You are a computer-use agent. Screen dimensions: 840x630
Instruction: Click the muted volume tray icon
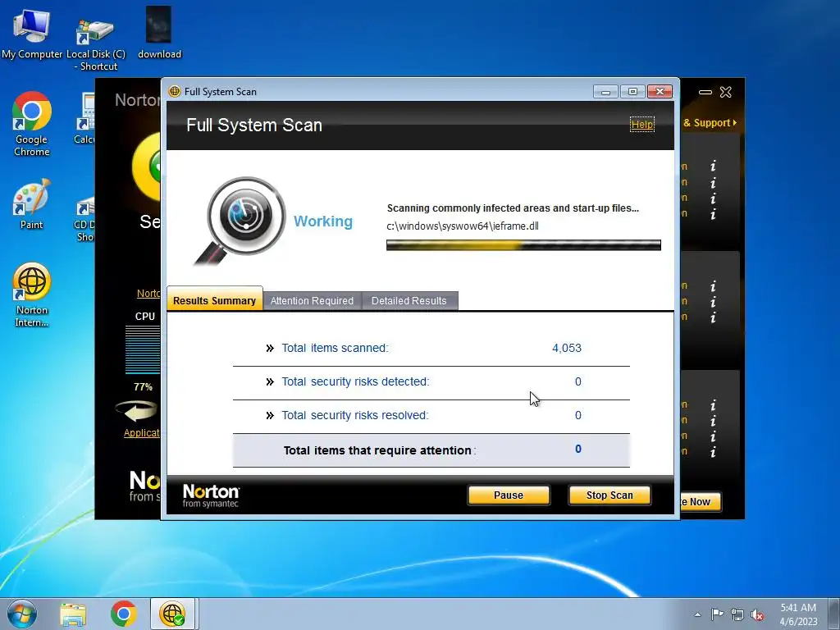757,615
